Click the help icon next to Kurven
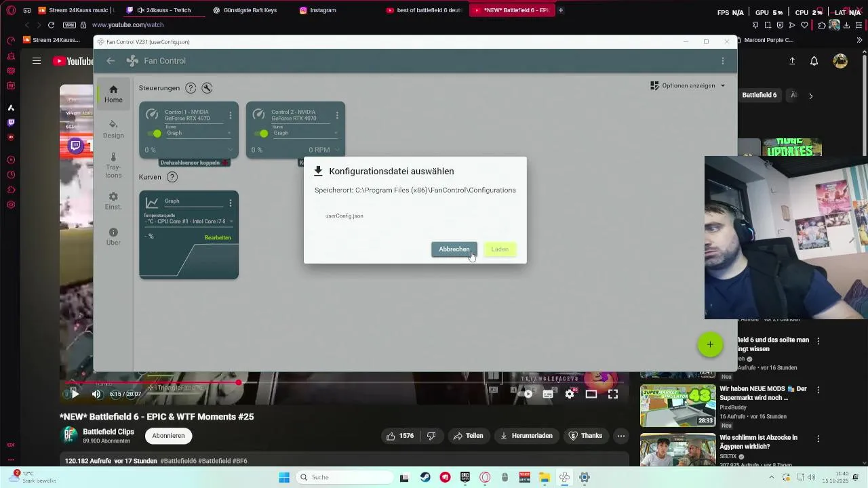 [172, 177]
